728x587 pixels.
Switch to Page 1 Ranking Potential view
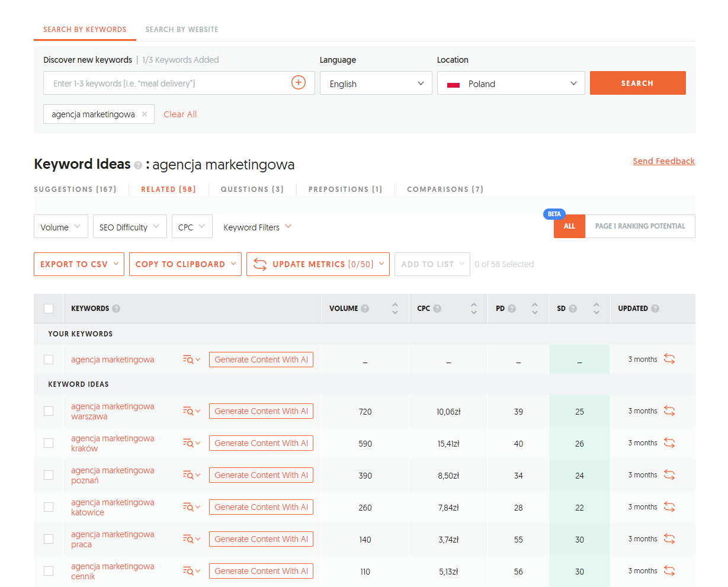(x=640, y=226)
